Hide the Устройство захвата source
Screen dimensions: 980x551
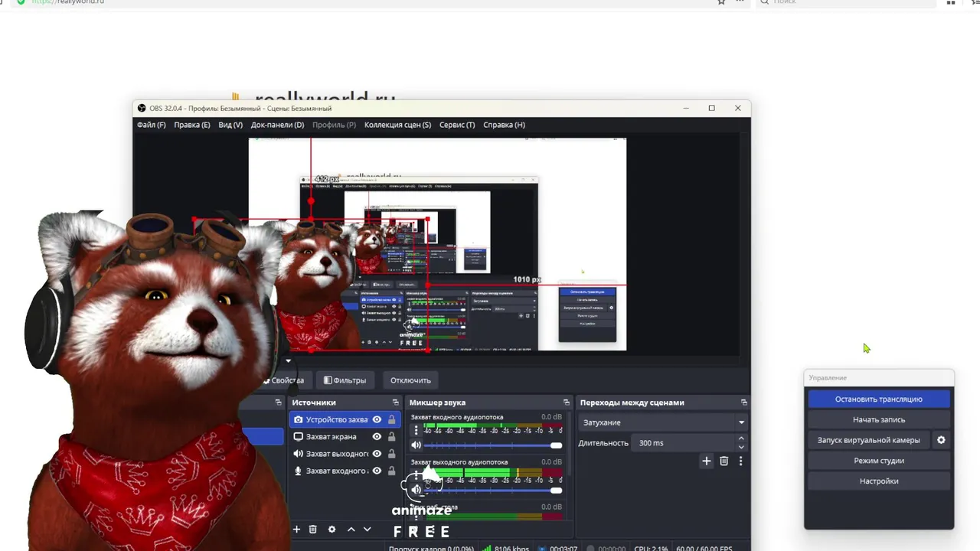[x=377, y=419]
